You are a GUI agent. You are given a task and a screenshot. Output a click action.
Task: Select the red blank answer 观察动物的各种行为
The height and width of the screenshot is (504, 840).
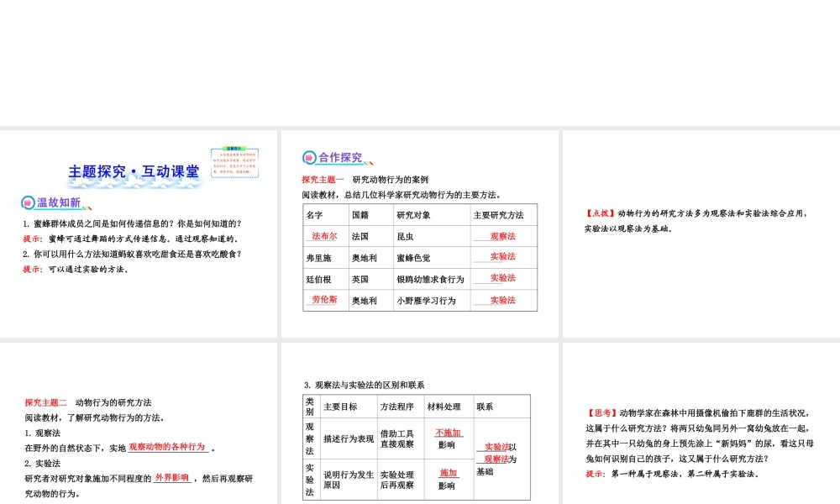click(166, 447)
